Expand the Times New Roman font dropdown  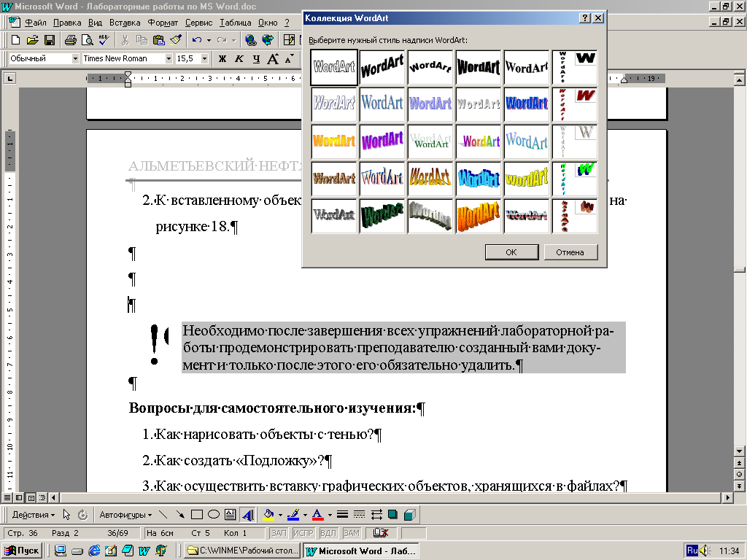169,58
